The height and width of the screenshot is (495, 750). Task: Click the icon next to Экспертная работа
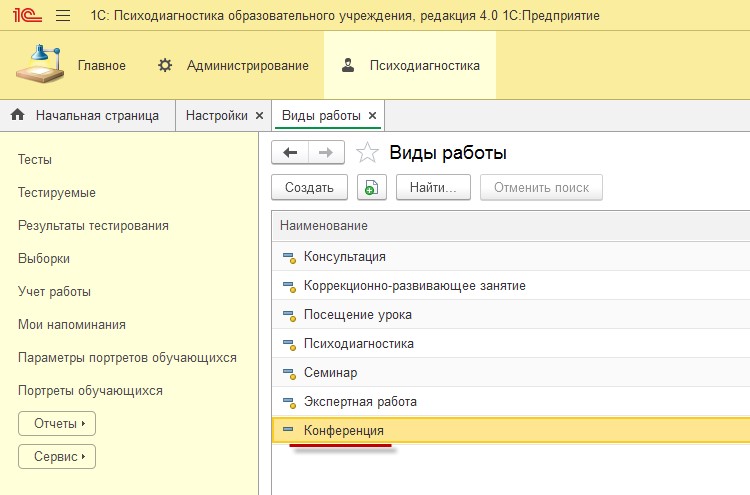[x=289, y=402]
